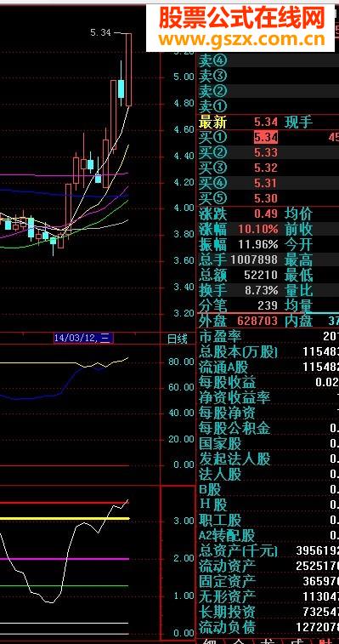Click the 均量 label
The width and height of the screenshot is (339, 644).
pos(299,305)
